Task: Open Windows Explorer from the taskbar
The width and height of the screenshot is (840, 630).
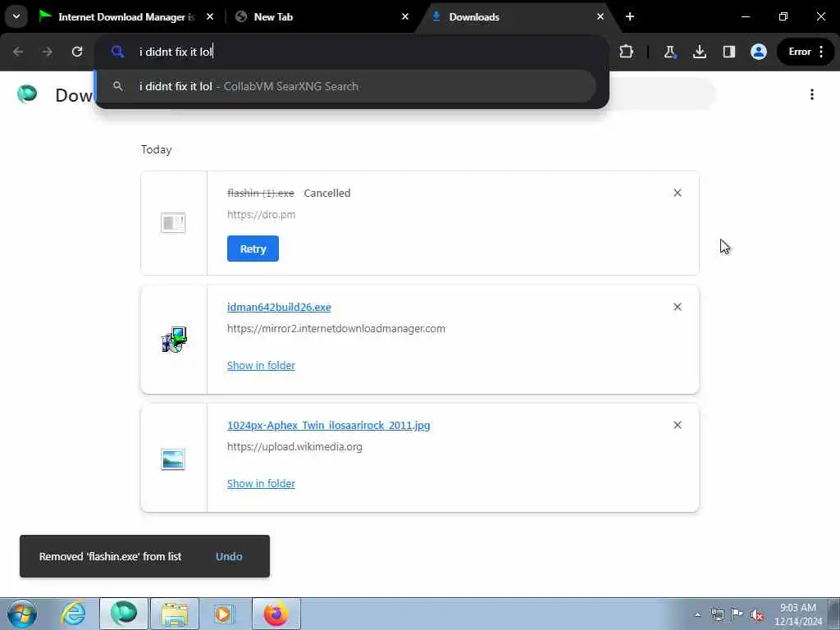Action: [175, 614]
